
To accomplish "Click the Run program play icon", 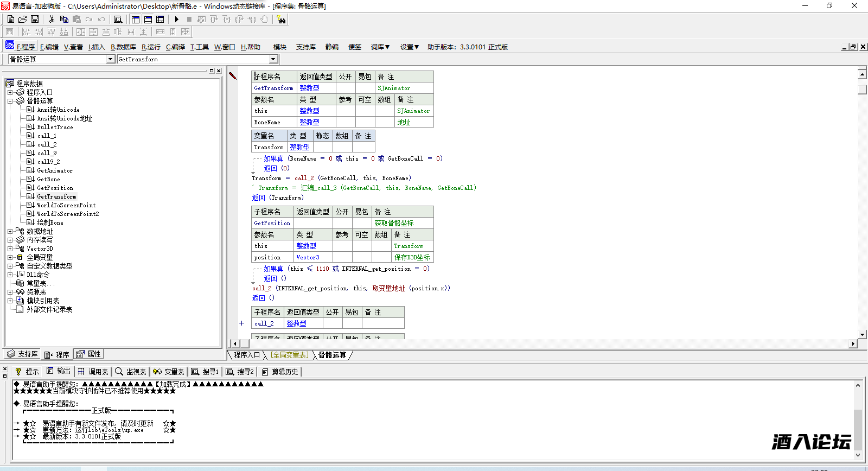I will click(x=176, y=19).
